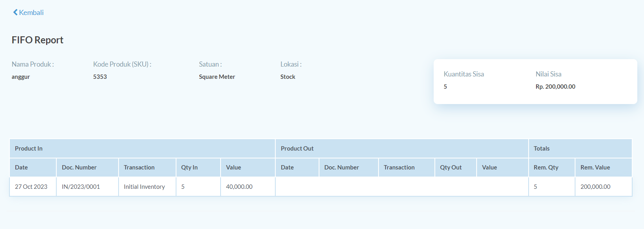
Task: Click the Rem. Qty column header
Action: pyautogui.click(x=551, y=168)
